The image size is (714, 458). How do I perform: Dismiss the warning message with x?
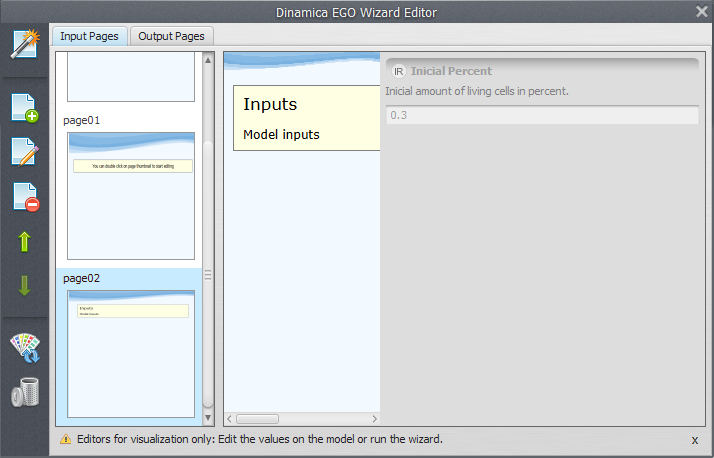coord(695,440)
